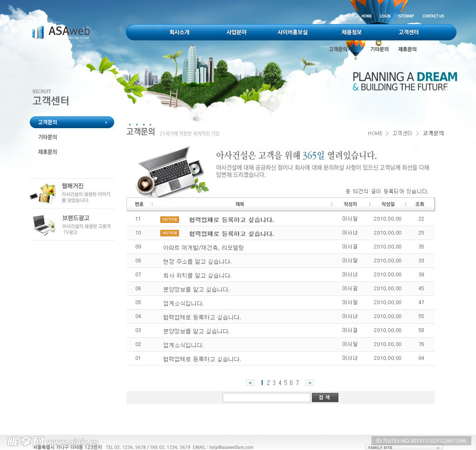Go to page 4
The width and height of the screenshot is (476, 450).
click(x=280, y=383)
